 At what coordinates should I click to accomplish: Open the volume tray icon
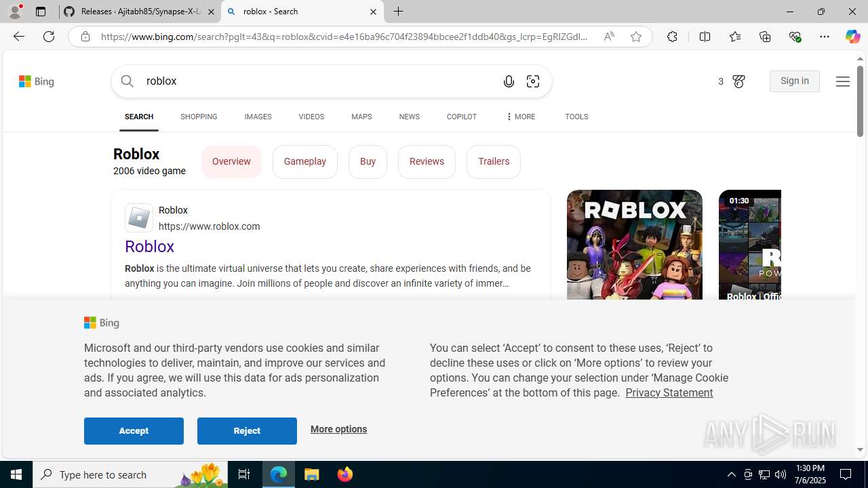point(781,474)
